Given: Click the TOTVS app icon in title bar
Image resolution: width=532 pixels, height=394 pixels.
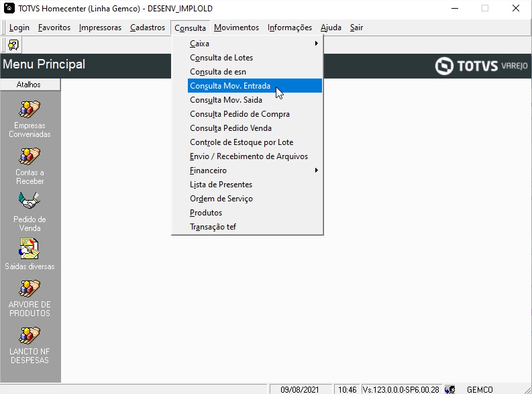Looking at the screenshot, I should 9,8.
